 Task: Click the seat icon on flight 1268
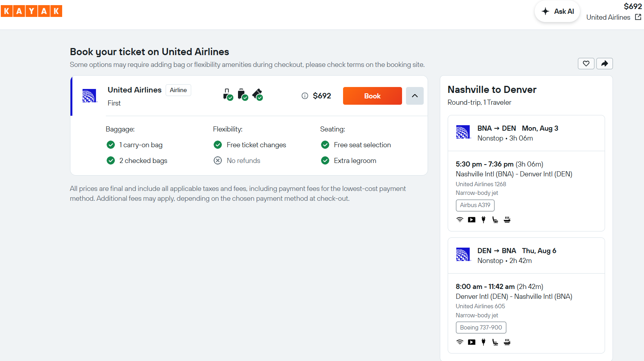tap(495, 220)
